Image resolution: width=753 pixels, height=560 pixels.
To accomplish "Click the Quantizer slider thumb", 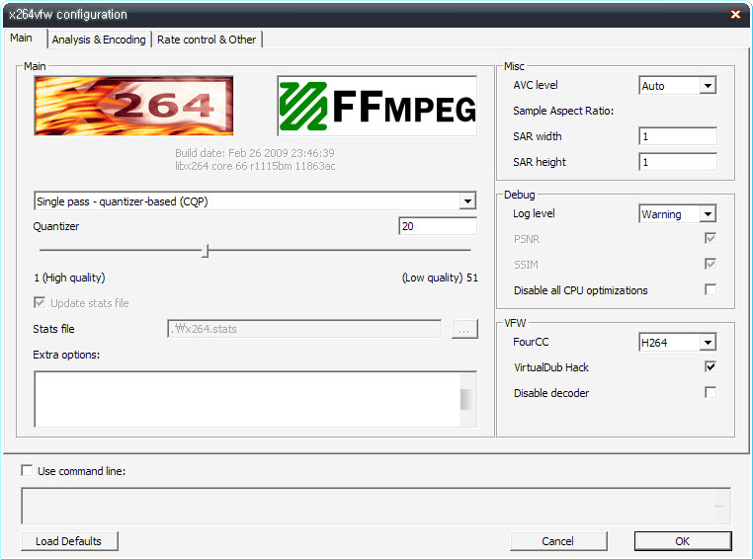I will tap(206, 251).
